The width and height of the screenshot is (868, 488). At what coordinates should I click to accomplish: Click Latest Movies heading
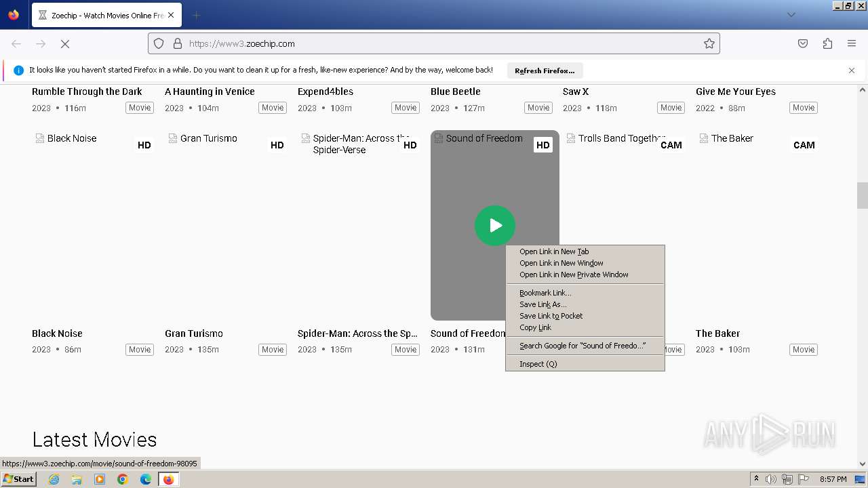point(94,440)
